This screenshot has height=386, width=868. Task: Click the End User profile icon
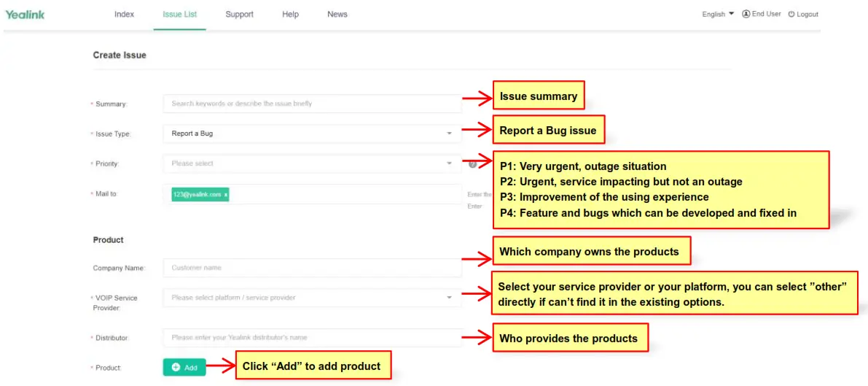(x=746, y=14)
